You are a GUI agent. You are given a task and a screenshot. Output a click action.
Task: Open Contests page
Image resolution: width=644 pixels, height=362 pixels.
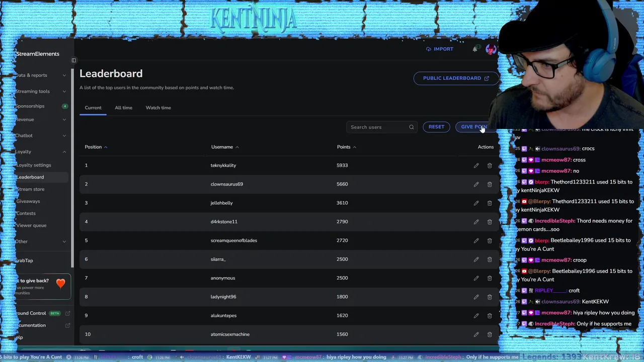pyautogui.click(x=26, y=213)
